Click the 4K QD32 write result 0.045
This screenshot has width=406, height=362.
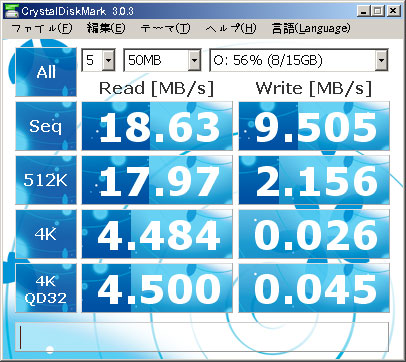click(314, 288)
